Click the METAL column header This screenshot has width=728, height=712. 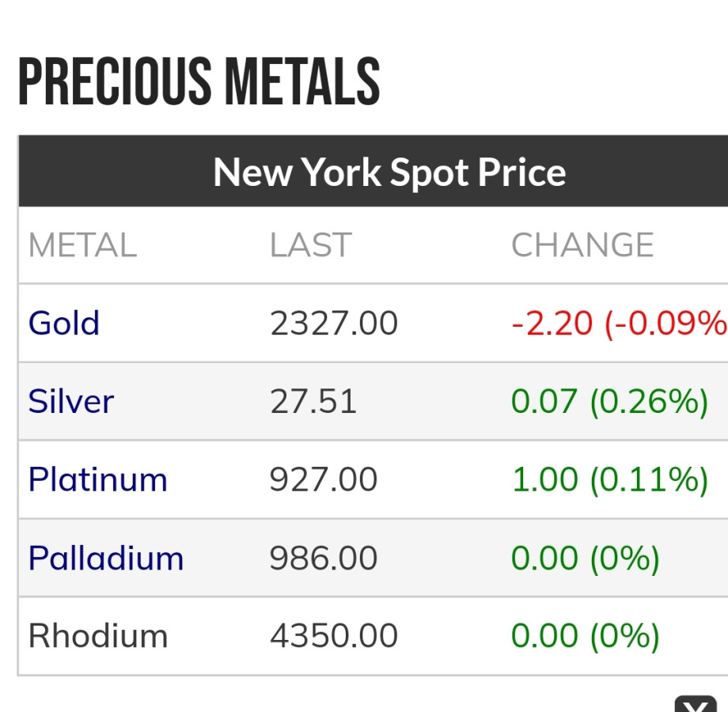point(82,245)
